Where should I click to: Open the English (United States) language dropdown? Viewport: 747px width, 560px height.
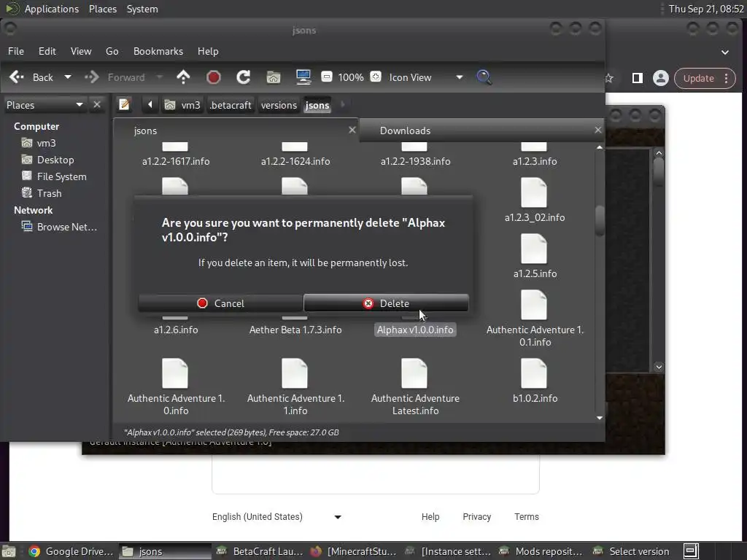pos(276,517)
